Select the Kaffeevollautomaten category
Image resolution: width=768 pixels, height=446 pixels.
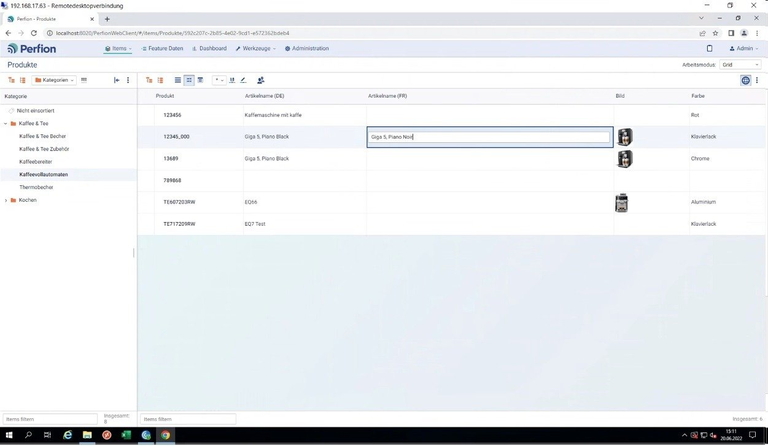[44, 174]
